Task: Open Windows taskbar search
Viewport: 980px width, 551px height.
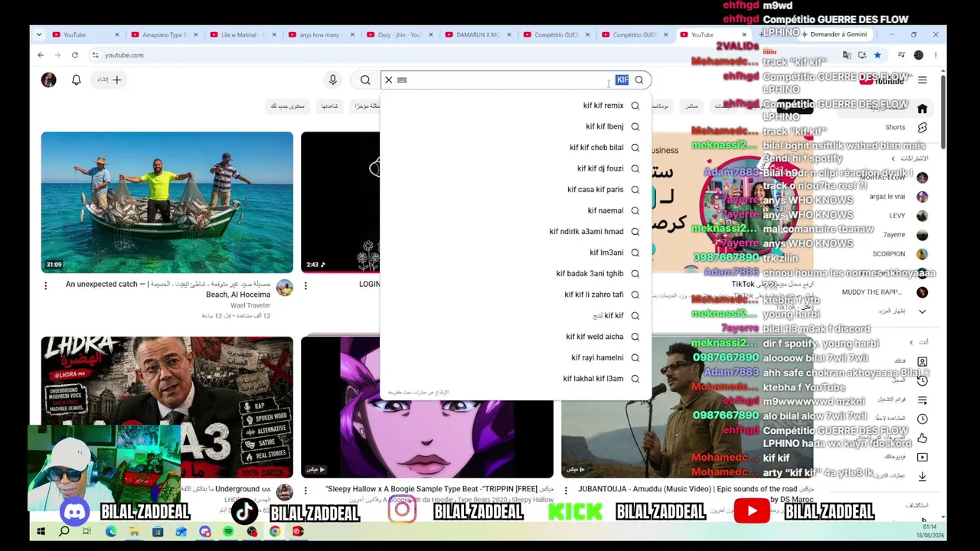Action: [64, 532]
